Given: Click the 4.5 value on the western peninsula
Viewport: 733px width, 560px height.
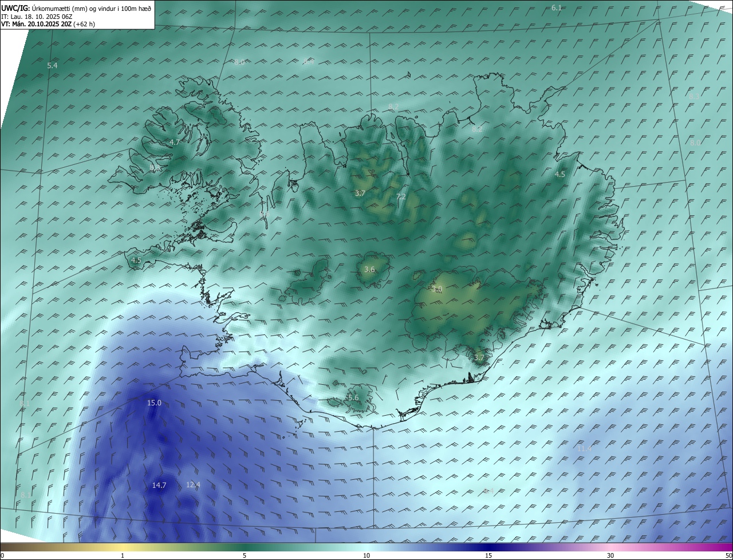Looking at the screenshot, I should [136, 260].
